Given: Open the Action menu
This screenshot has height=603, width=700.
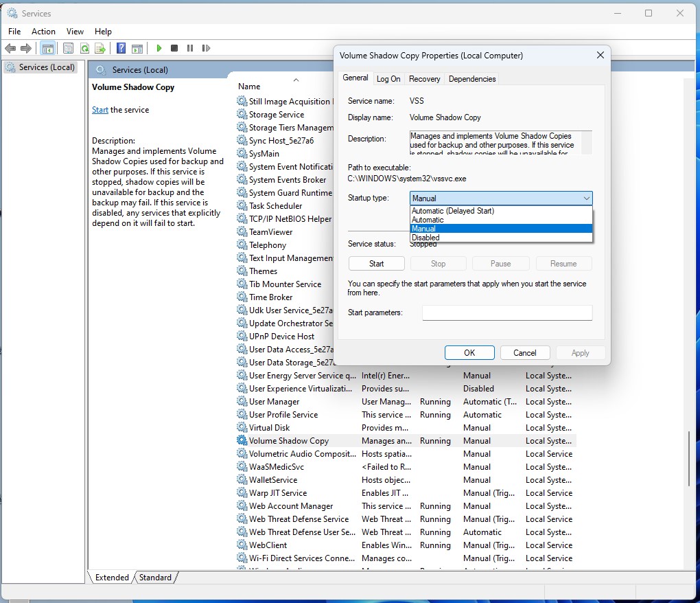Looking at the screenshot, I should pos(43,32).
